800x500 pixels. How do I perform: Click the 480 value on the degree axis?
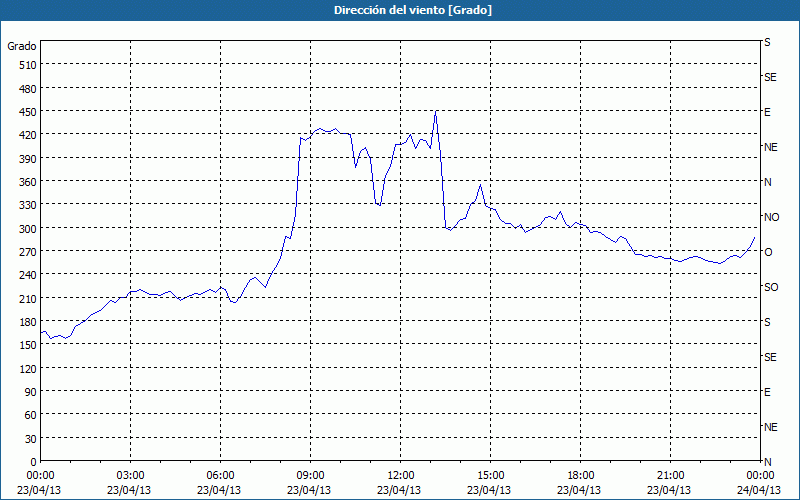29,89
